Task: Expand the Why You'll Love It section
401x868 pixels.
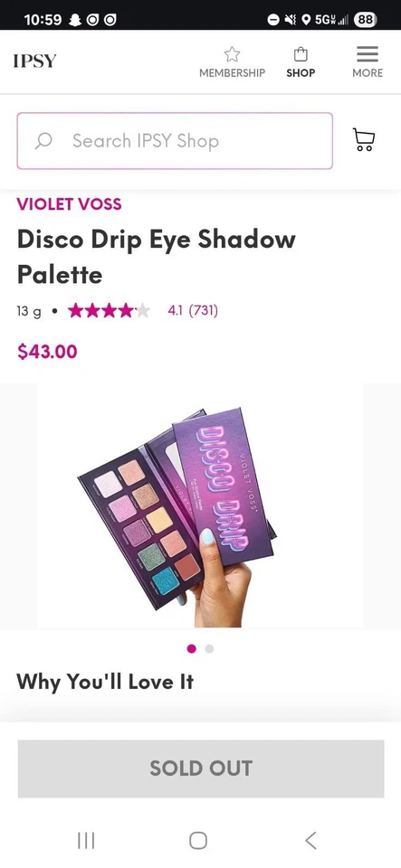Action: [x=105, y=682]
